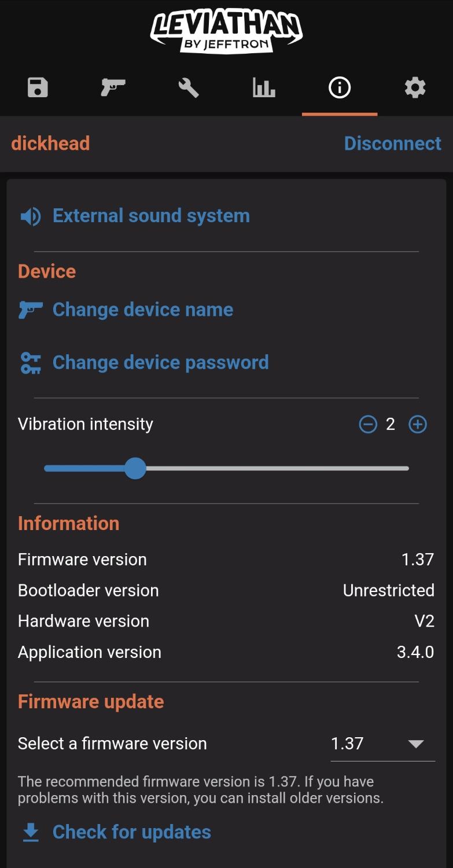Click the key icon beside Change device password
This screenshot has height=868, width=453.
tap(31, 363)
